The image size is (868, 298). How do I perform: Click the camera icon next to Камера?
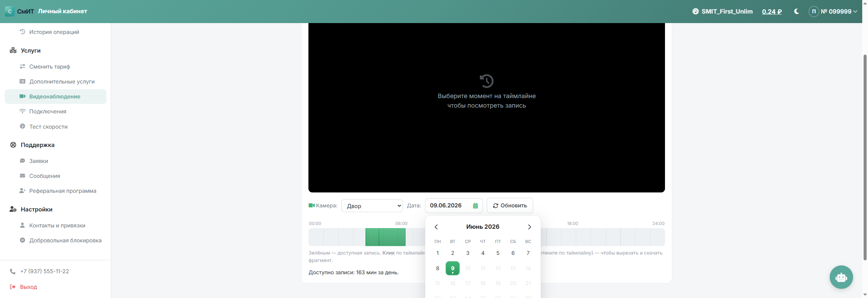click(x=312, y=205)
